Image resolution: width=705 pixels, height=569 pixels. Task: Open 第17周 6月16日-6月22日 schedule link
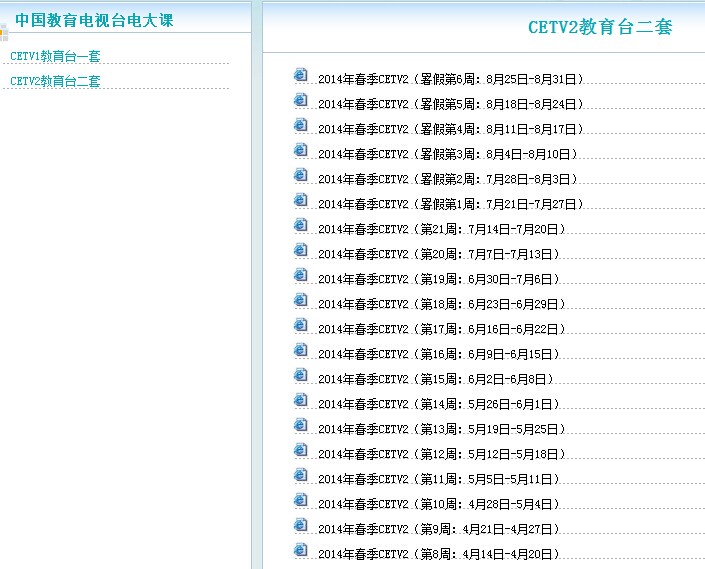441,329
